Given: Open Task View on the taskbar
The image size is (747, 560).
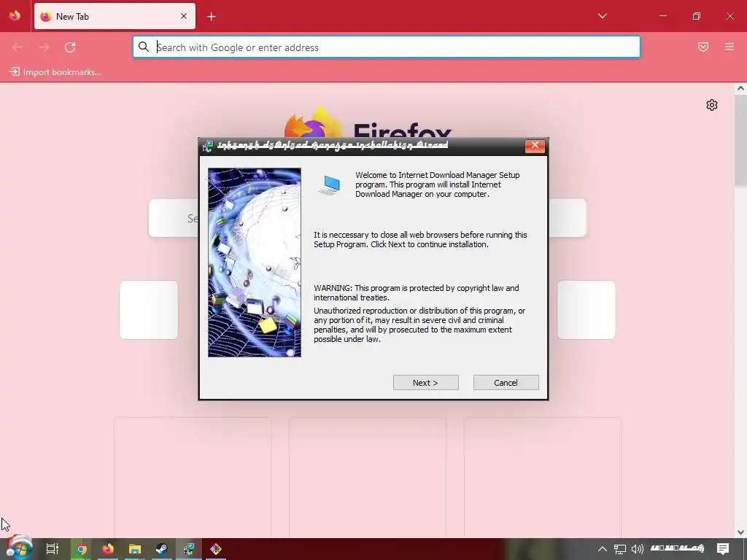Looking at the screenshot, I should click(x=52, y=549).
